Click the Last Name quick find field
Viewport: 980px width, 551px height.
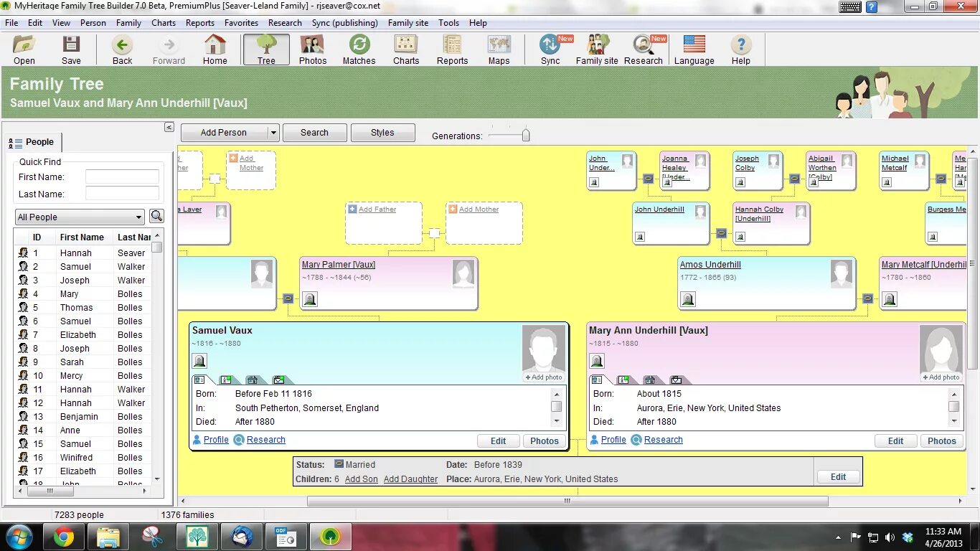122,194
